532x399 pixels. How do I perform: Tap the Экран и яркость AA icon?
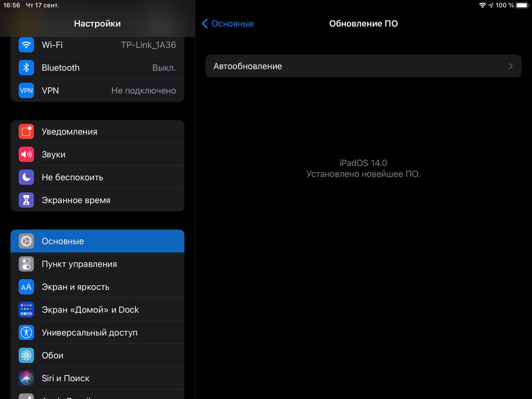click(26, 287)
